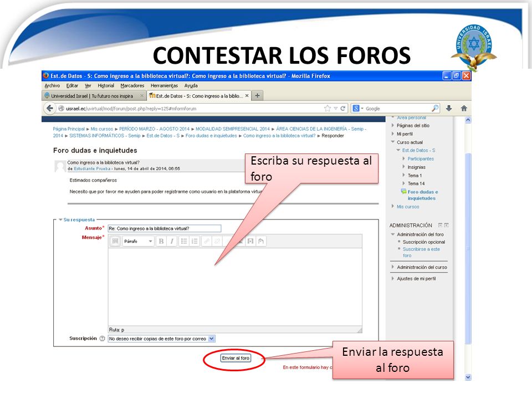Open the Herramientas menu
The width and height of the screenshot is (532, 399).
coord(164,85)
